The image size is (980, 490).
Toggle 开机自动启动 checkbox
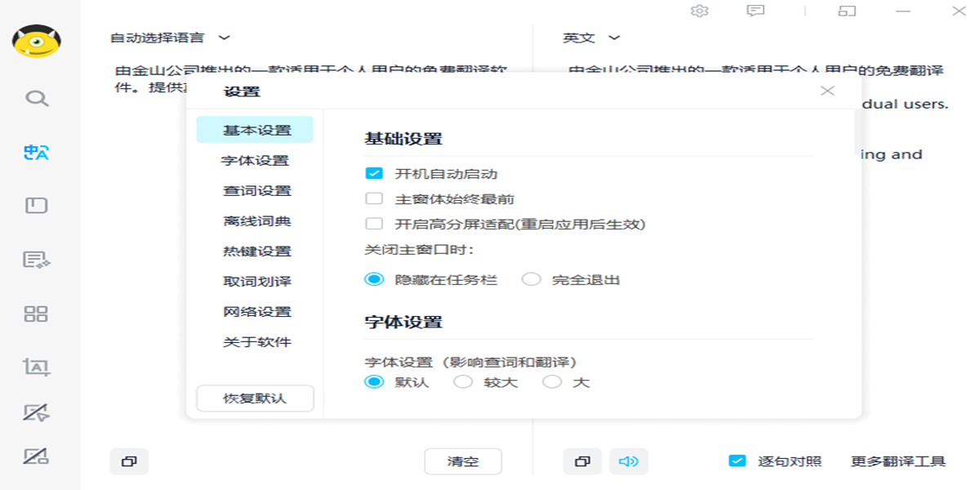coord(374,174)
